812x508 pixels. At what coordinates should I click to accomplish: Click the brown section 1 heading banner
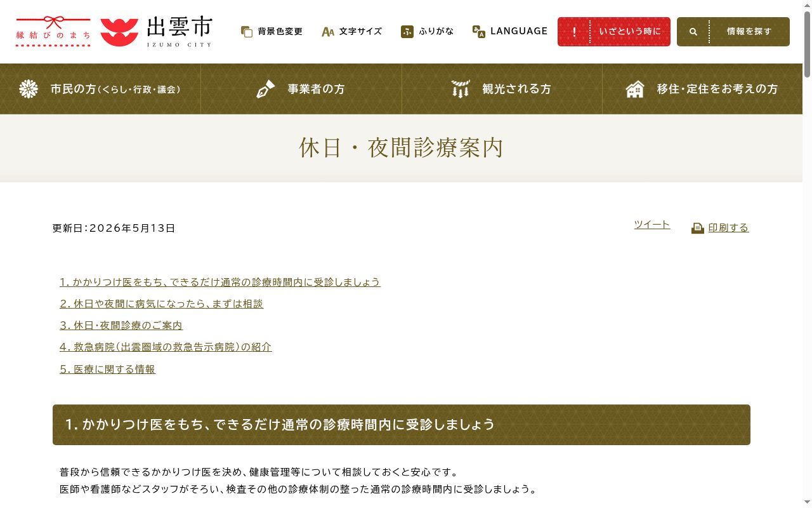(402, 425)
